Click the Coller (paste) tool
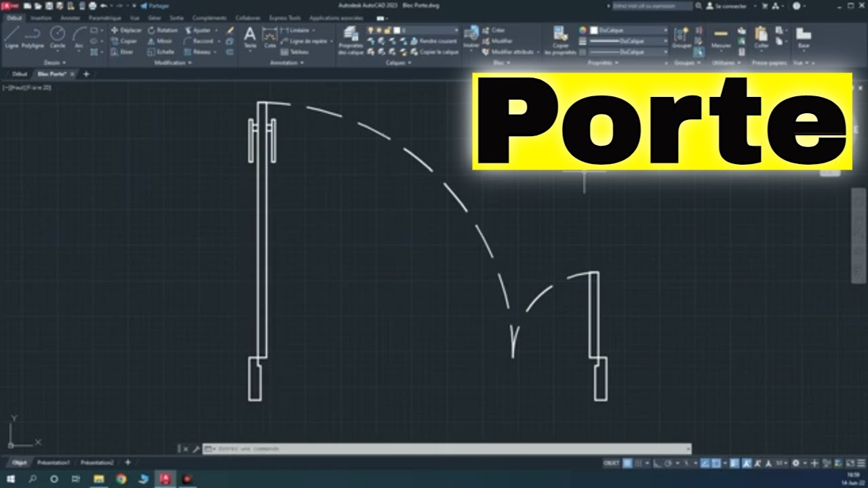Image resolution: width=868 pixels, height=488 pixels. 761,37
